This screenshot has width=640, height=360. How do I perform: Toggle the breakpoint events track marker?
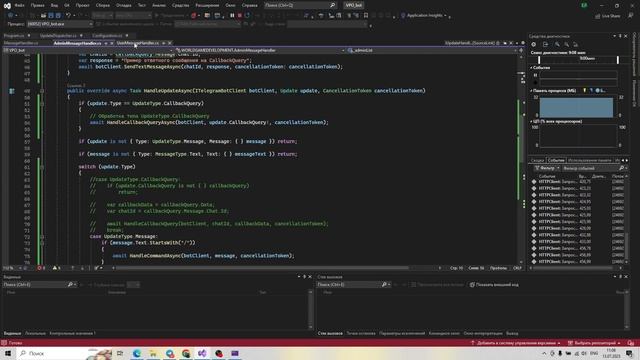pyautogui.click(x=536, y=82)
